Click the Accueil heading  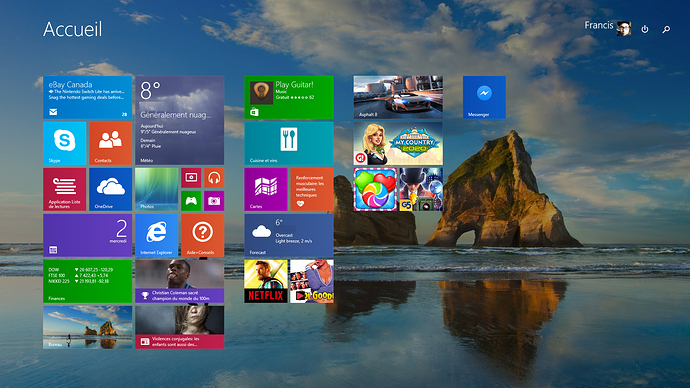[x=73, y=29]
